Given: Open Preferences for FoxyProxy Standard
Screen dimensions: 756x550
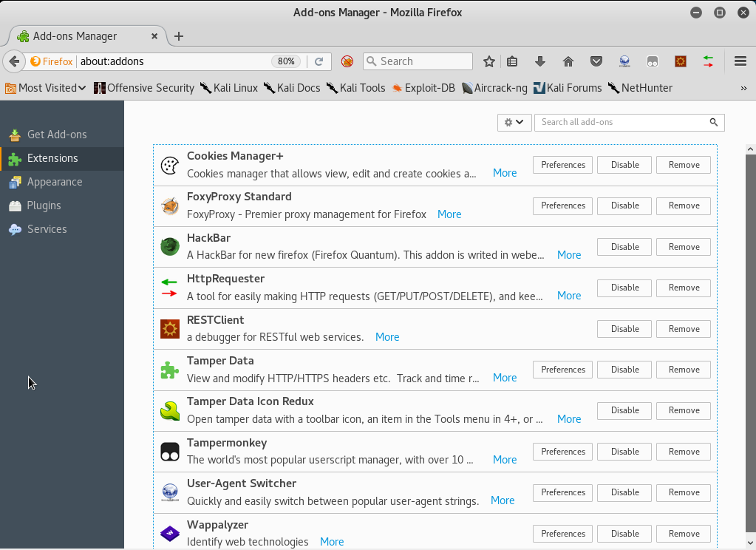Looking at the screenshot, I should point(562,206).
